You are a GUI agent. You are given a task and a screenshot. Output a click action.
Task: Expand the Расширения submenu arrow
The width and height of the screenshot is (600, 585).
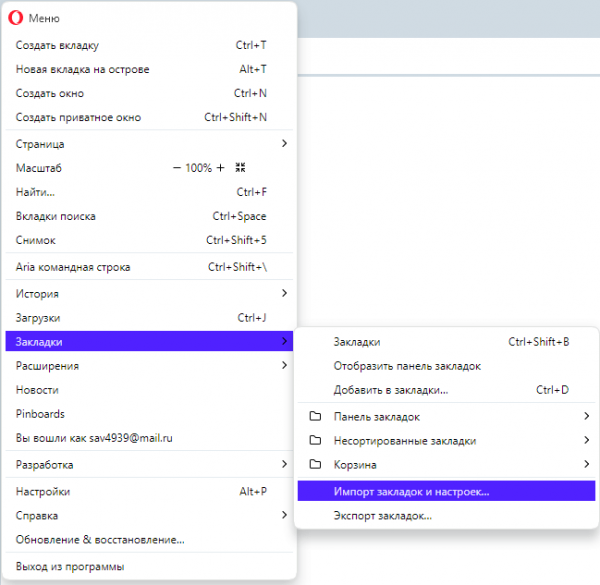click(x=284, y=365)
